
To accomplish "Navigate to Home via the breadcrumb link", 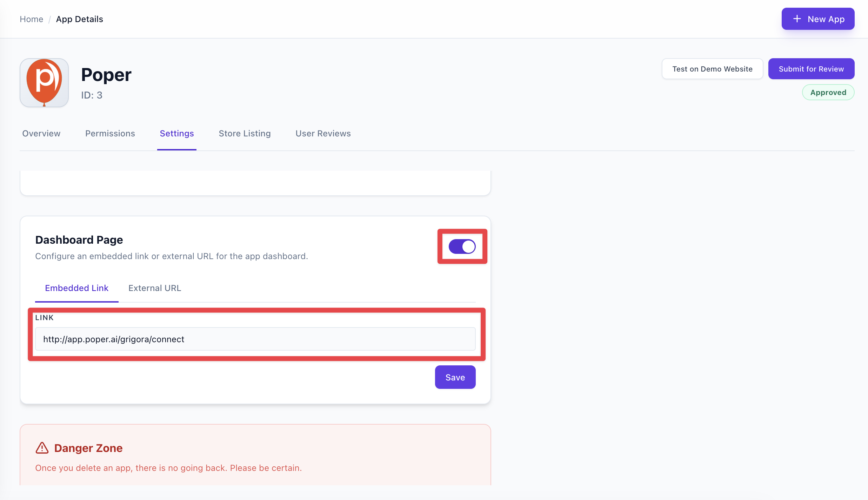I will point(31,19).
